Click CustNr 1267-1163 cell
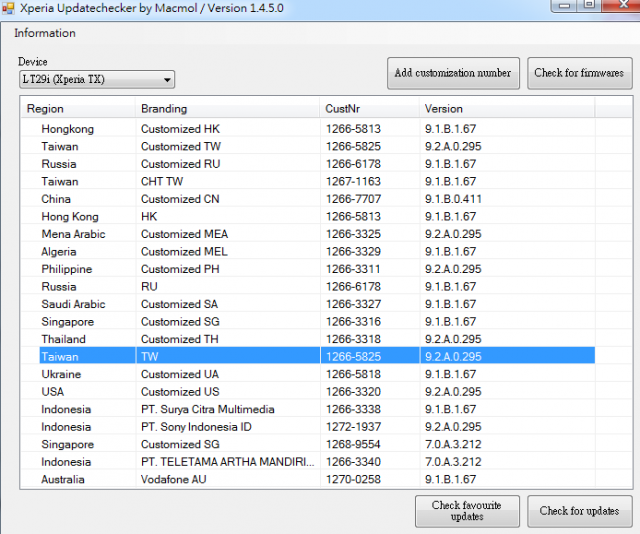Image resolution: width=640 pixels, height=534 pixels. tap(353, 182)
